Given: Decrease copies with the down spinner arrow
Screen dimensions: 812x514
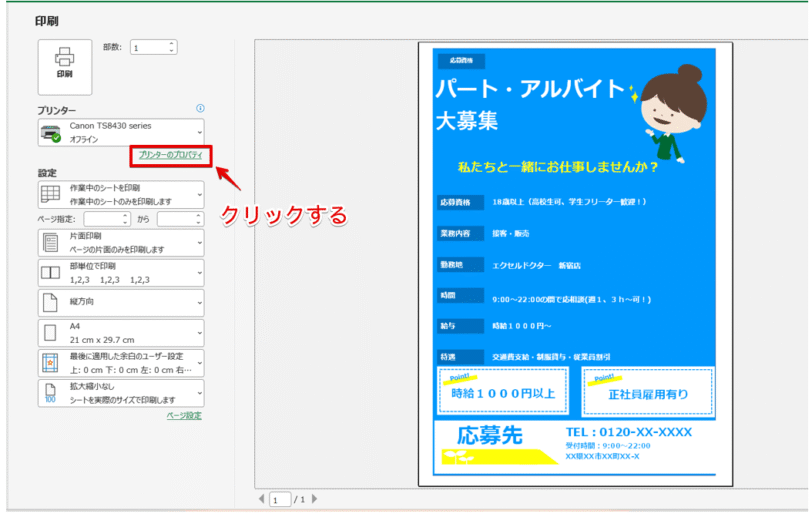Looking at the screenshot, I should [172, 51].
